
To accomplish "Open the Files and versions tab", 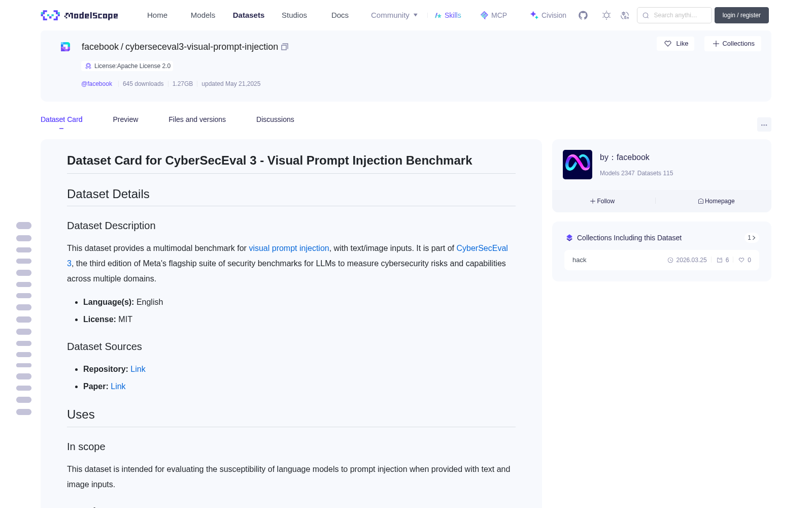I will 197,119.
